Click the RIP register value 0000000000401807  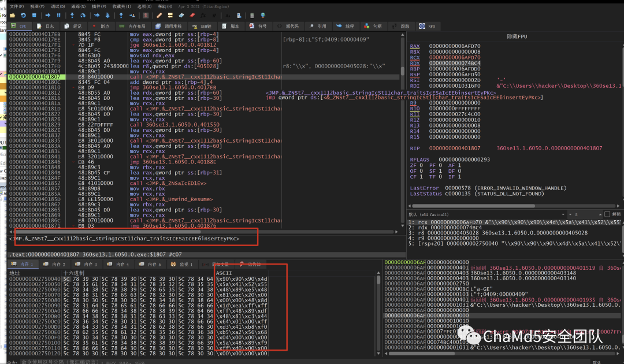455,148
